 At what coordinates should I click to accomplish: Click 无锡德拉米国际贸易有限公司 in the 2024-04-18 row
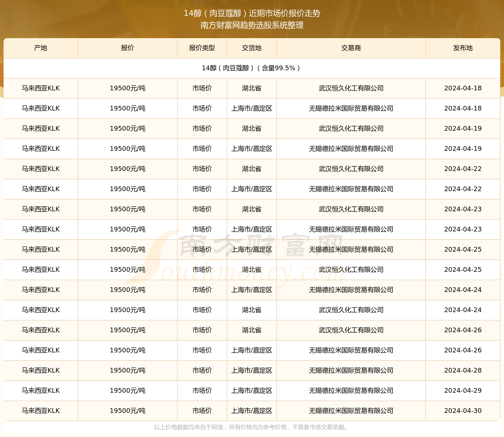click(351, 108)
